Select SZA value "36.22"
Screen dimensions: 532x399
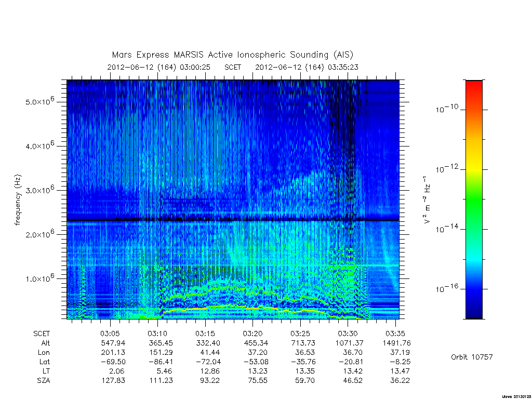click(400, 381)
